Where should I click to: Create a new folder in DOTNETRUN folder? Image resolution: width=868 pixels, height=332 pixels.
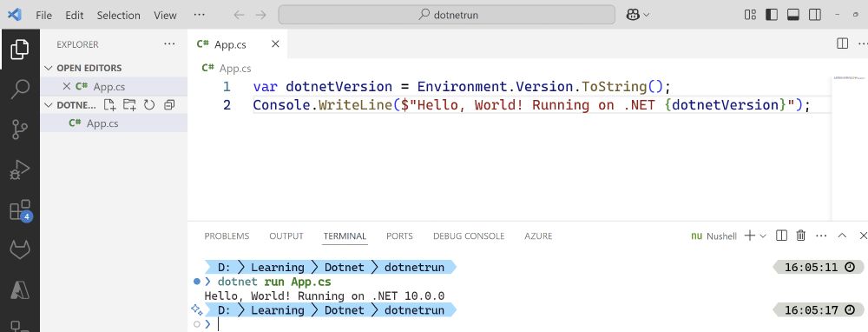(x=129, y=105)
